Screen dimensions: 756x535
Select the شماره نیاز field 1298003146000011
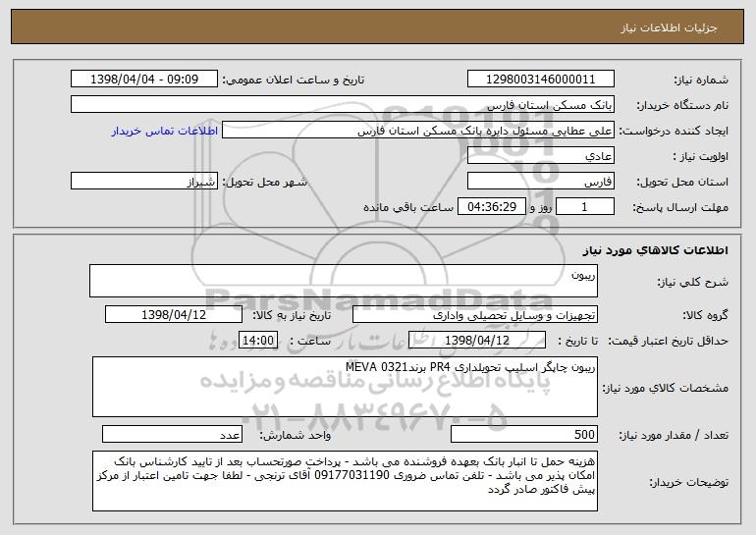(540, 80)
